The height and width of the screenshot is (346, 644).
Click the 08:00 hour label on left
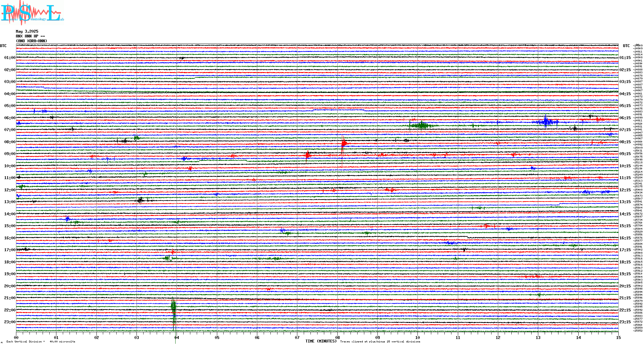tap(10, 142)
